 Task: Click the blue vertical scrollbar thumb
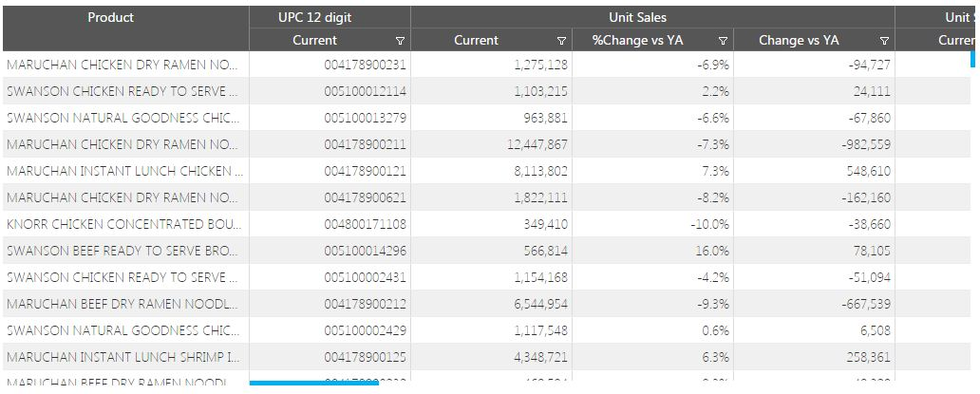point(973,59)
